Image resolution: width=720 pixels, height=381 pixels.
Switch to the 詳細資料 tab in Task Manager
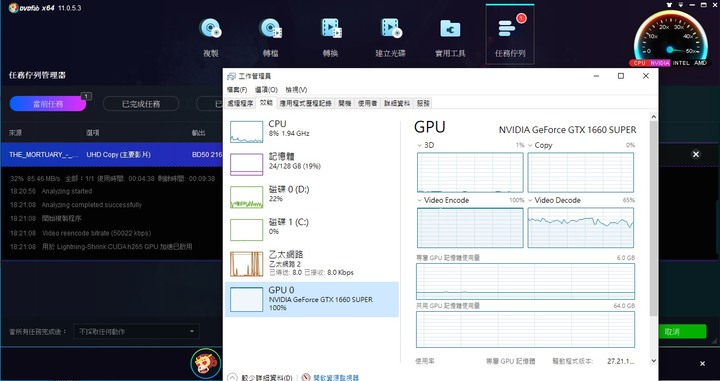[397, 104]
